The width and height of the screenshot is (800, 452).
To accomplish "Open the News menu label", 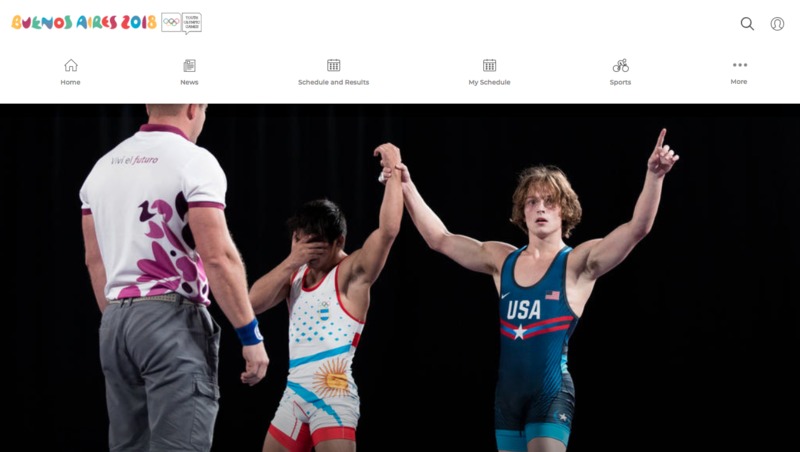I will coord(189,82).
